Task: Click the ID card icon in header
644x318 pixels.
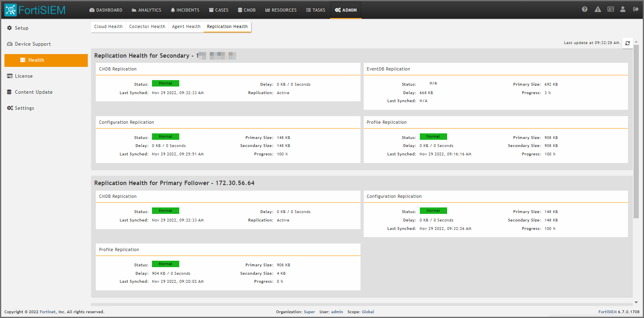Action: tap(611, 9)
